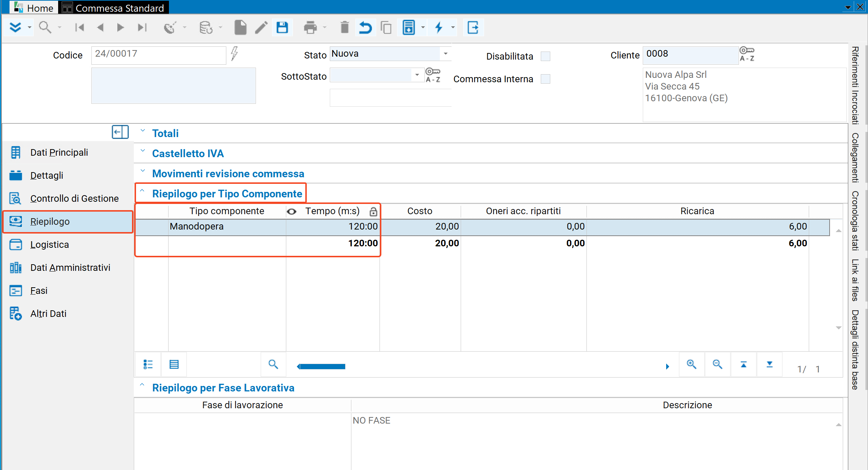Open the Stato dropdown
This screenshot has height=470, width=868.
point(445,54)
